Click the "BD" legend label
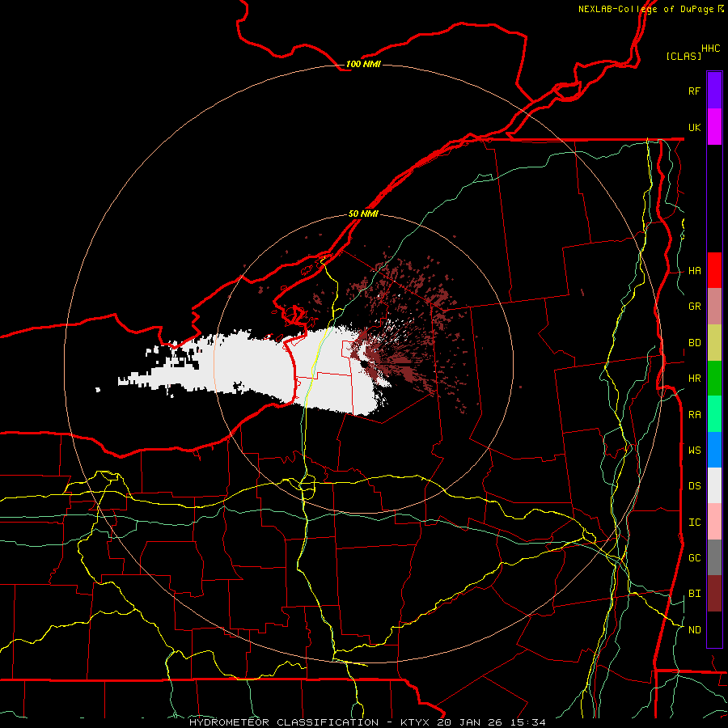 [x=694, y=343]
